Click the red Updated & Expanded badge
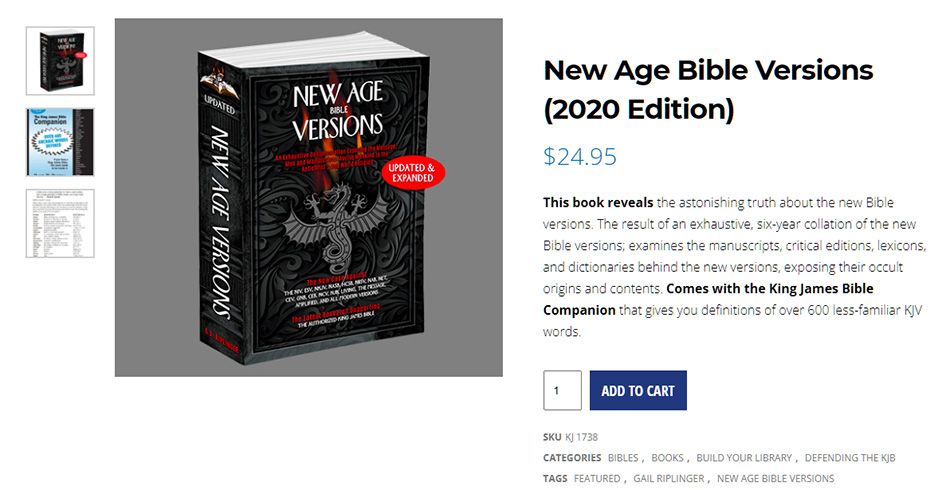This screenshot has width=950, height=490. pyautogui.click(x=413, y=171)
